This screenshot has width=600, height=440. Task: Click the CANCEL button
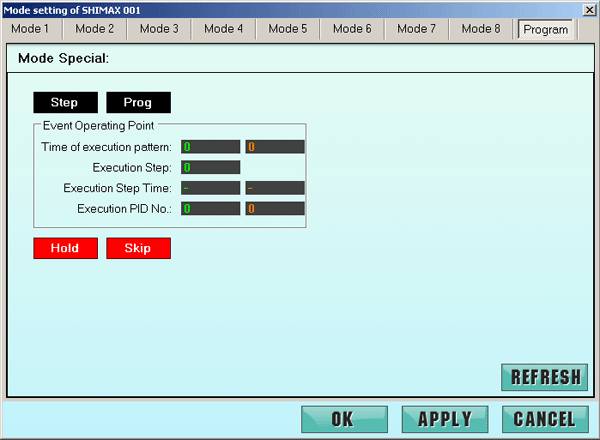[x=545, y=419]
